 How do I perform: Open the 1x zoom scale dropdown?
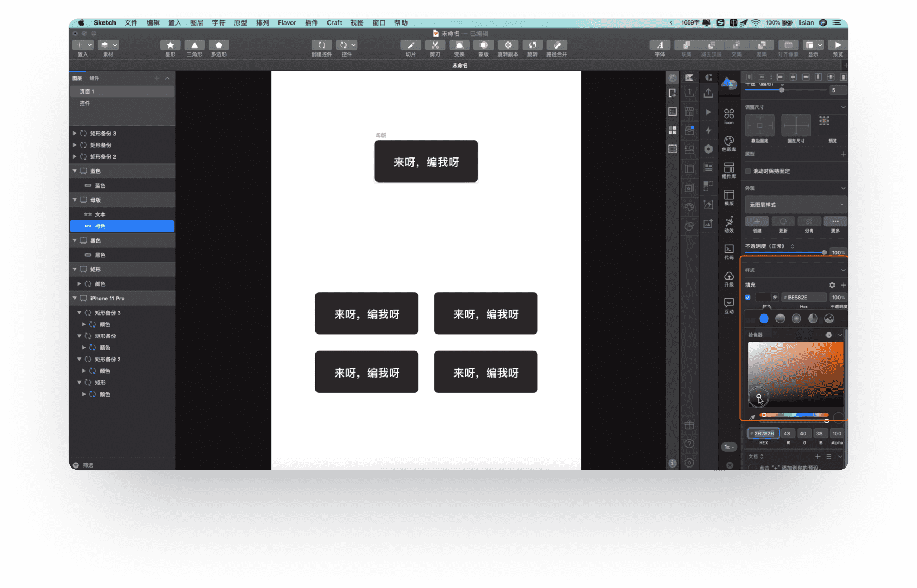[x=730, y=447]
